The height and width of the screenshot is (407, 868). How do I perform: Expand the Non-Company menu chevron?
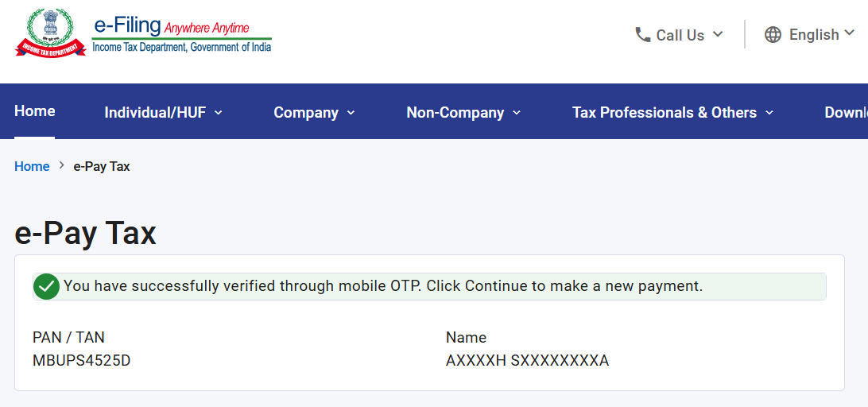[x=517, y=113]
